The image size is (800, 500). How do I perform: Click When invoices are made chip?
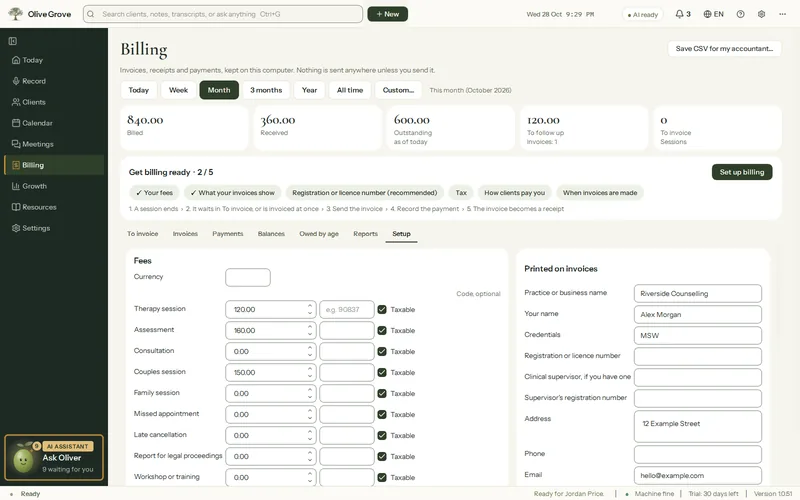click(x=600, y=193)
